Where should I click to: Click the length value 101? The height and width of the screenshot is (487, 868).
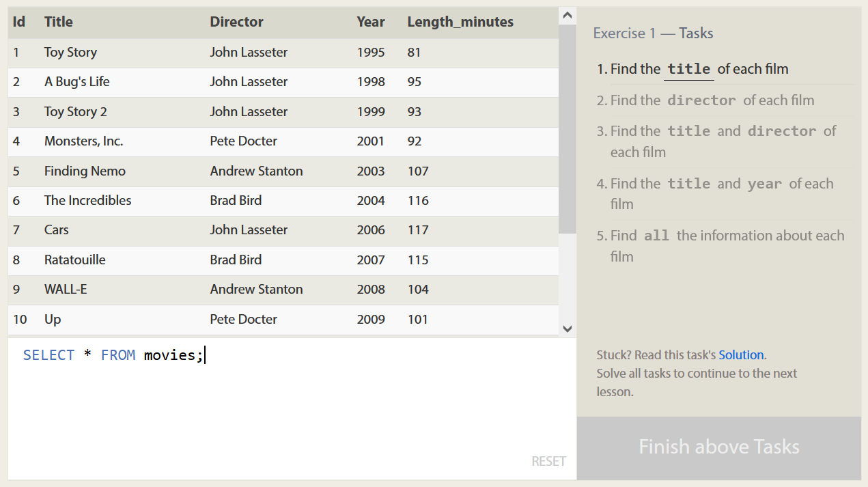pos(418,319)
